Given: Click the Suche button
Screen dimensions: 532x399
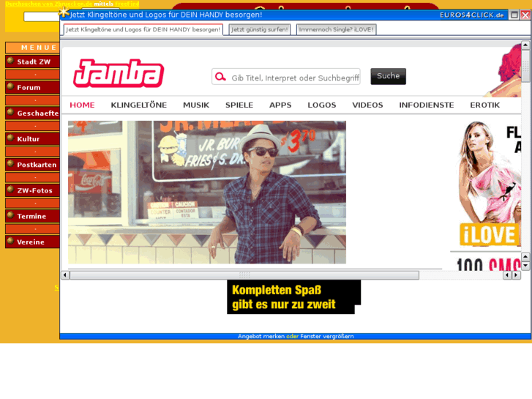Looking at the screenshot, I should tap(388, 76).
